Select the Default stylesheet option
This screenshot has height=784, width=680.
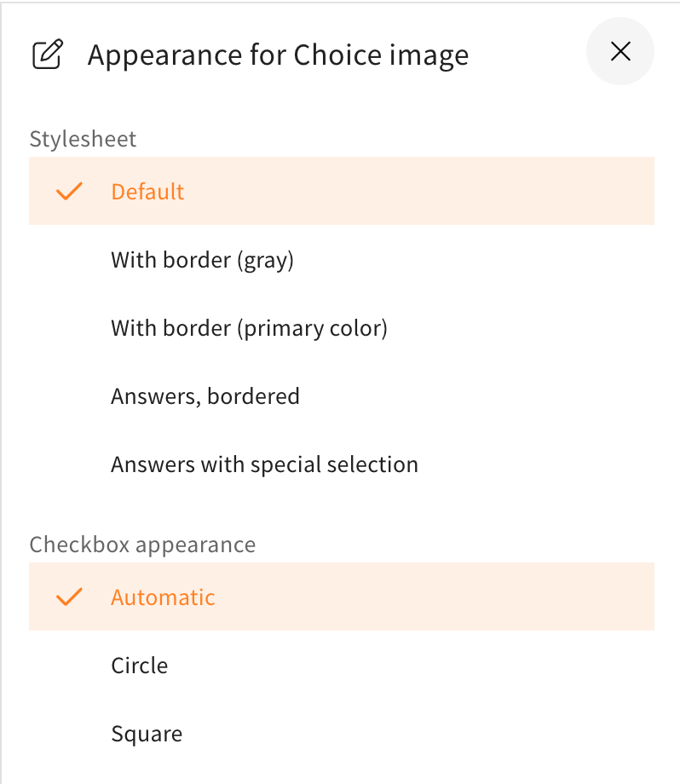(x=147, y=191)
